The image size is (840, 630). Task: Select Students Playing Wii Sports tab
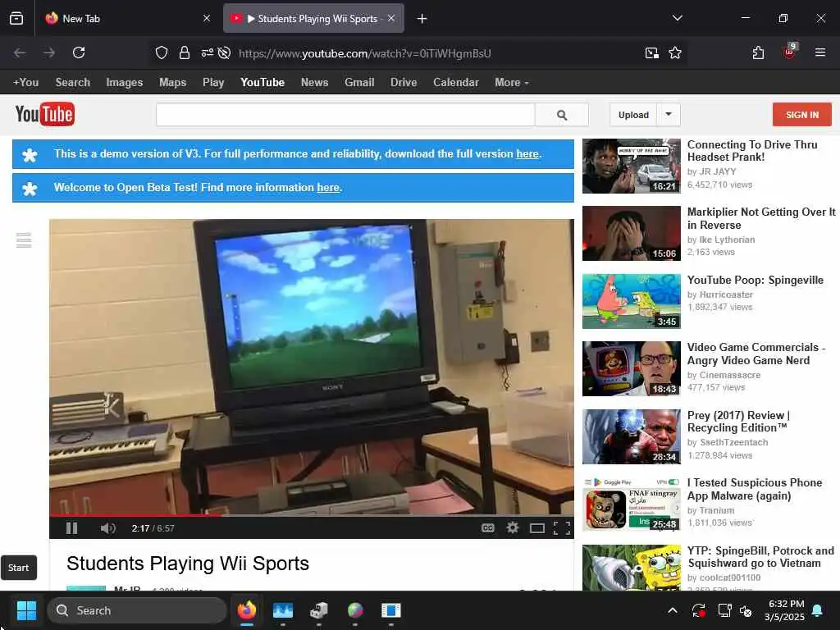tap(313, 18)
